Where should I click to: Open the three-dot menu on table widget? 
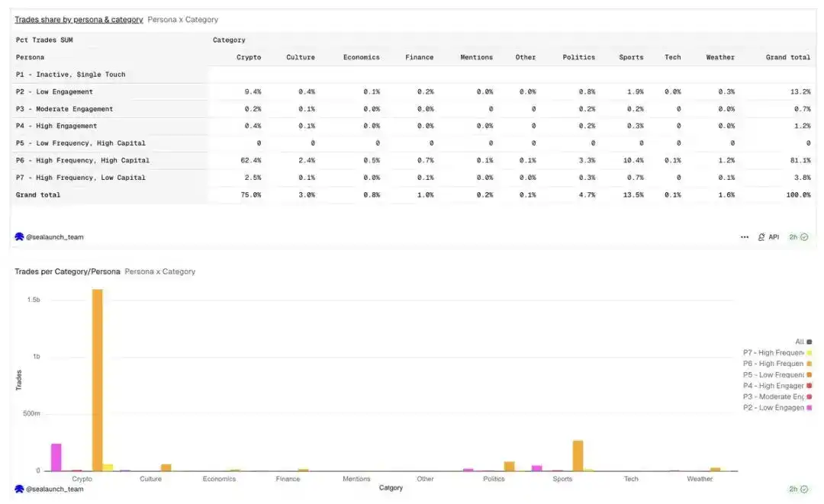click(745, 237)
